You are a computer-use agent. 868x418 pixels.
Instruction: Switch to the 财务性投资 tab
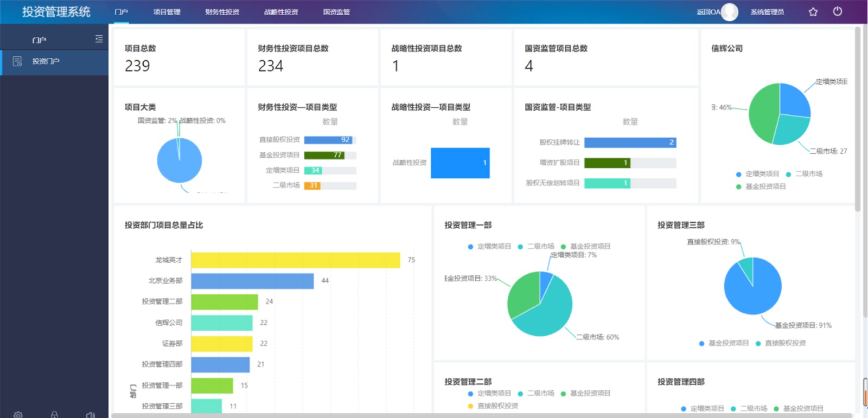coord(222,12)
